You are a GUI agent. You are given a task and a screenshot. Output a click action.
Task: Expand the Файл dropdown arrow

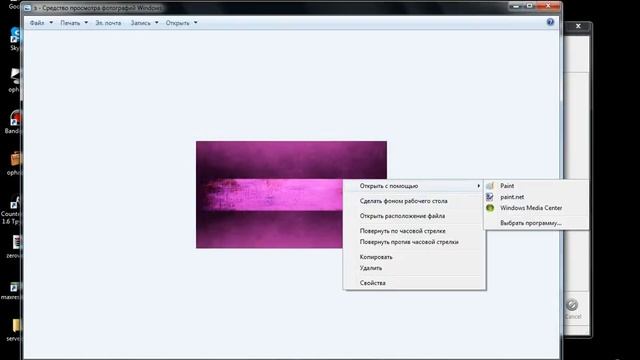pyautogui.click(x=51, y=22)
